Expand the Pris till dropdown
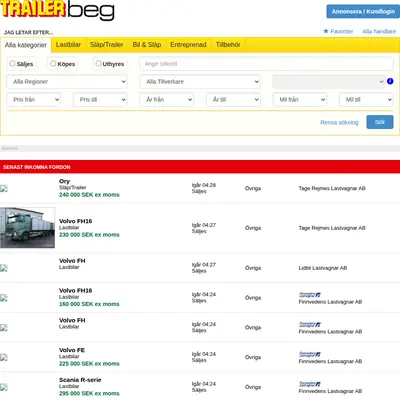400x400 pixels. click(100, 99)
